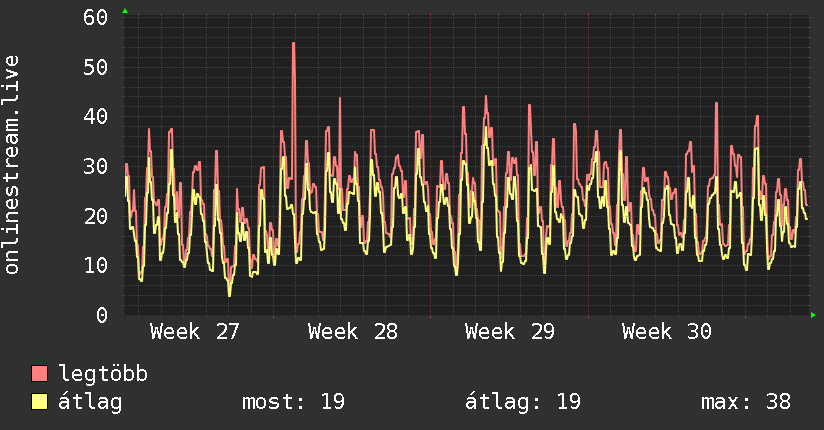824x430 pixels.
Task: Click the tallest pink spike near 55
Action: [293, 44]
